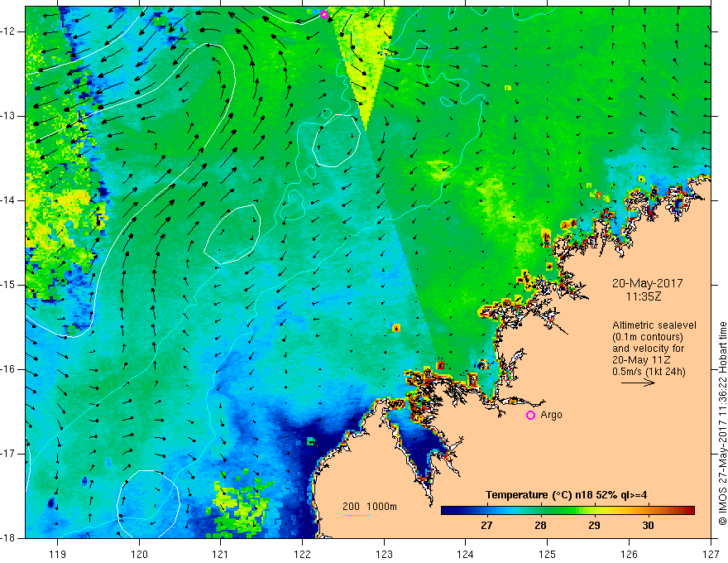This screenshot has height=563, width=728.
Task: Click the '0.5m/s (1kt 24h)' scale text
Action: pyautogui.click(x=649, y=372)
